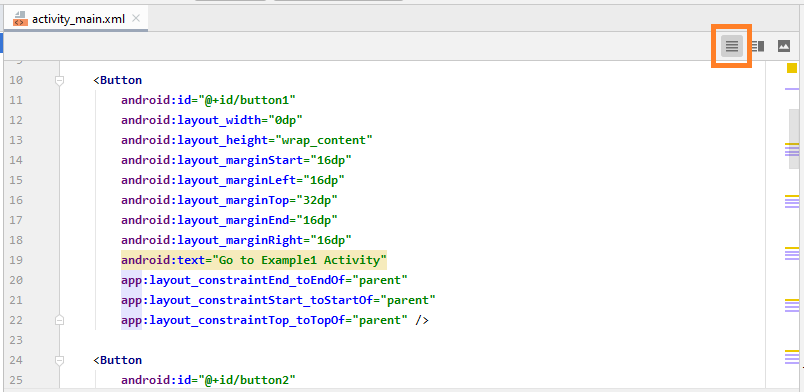Click the yellow inspection status indicator
This screenshot has width=804, height=392.
pyautogui.click(x=792, y=68)
